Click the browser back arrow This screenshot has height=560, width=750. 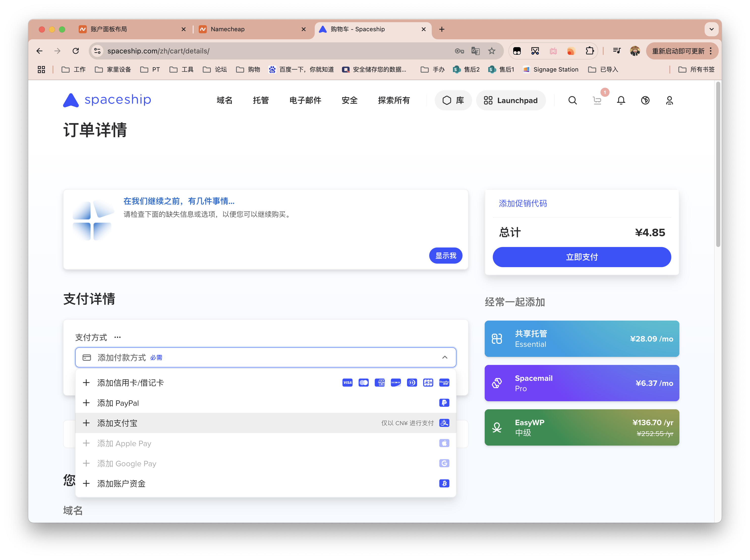(x=39, y=51)
